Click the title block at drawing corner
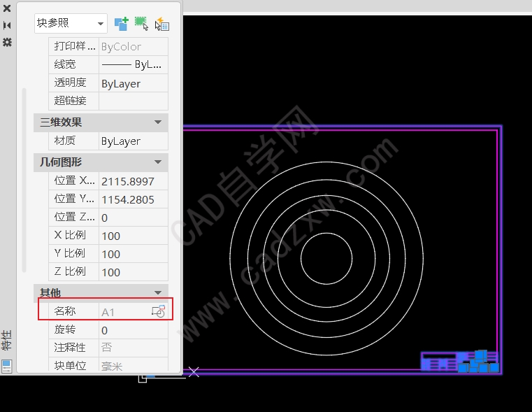The width and height of the screenshot is (532, 412). (x=460, y=362)
